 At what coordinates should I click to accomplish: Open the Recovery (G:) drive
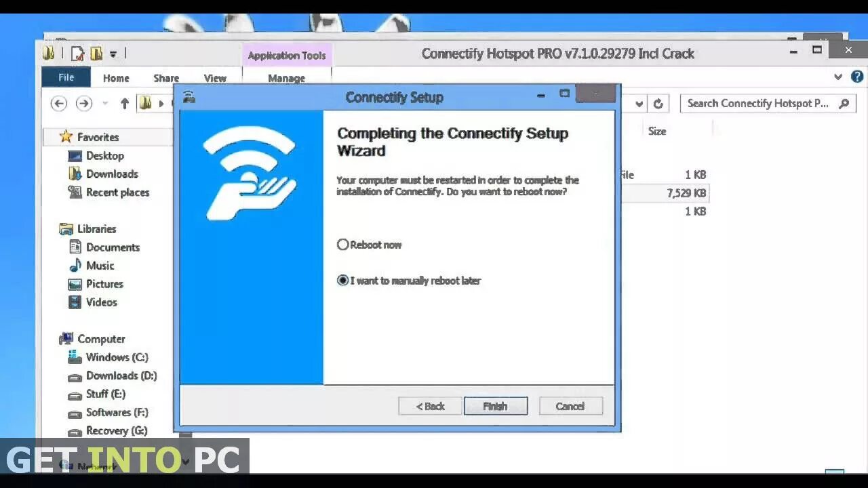coord(116,430)
